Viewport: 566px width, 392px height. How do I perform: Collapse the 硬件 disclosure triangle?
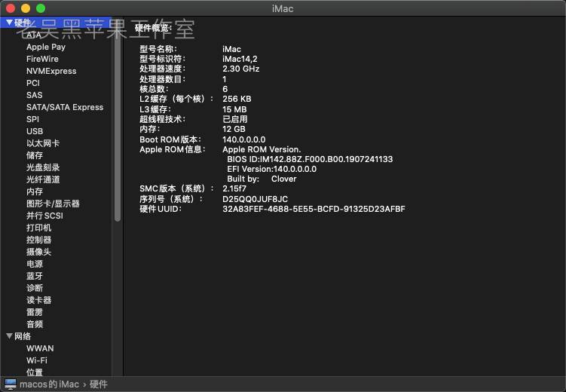pos(10,23)
